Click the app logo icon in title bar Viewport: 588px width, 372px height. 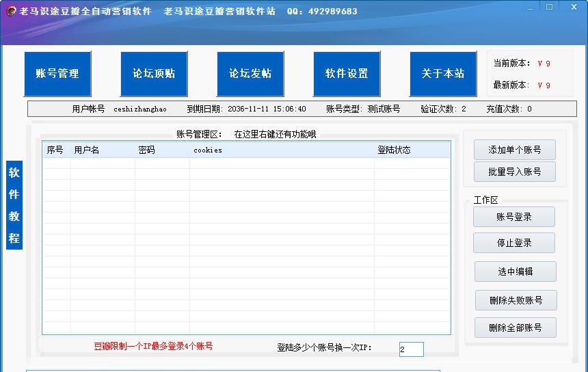point(11,11)
